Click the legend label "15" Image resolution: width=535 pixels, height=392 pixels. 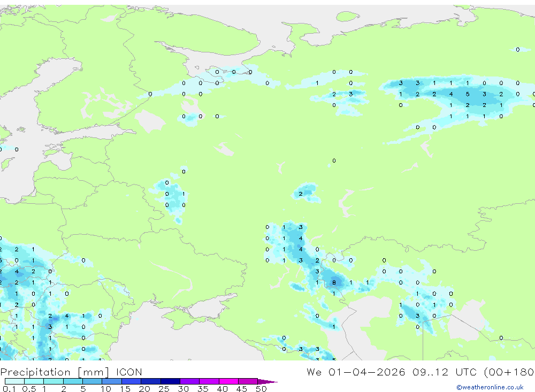tap(125, 389)
